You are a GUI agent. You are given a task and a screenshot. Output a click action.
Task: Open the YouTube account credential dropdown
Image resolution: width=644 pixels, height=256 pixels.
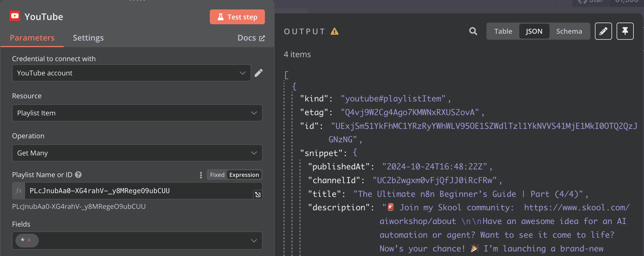(x=132, y=73)
